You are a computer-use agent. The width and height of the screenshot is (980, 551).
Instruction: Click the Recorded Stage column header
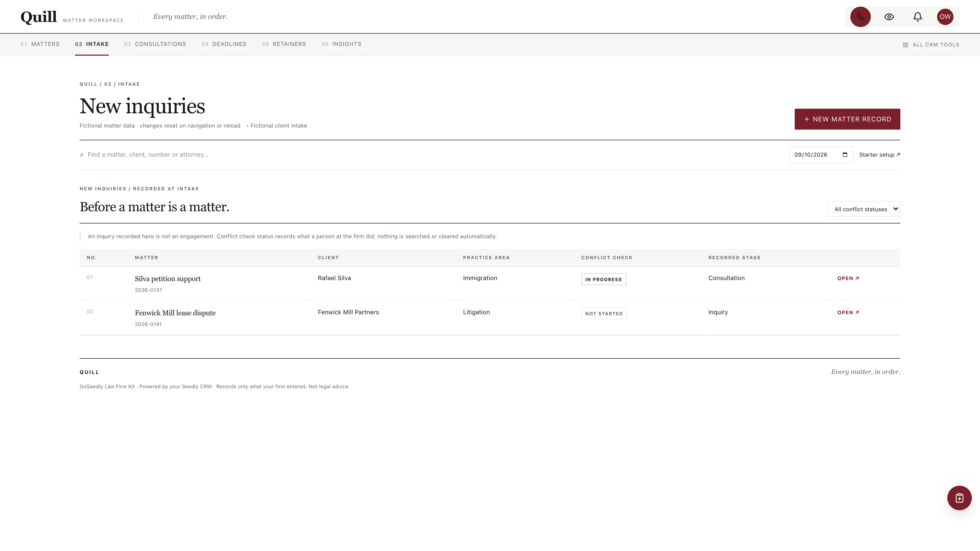tap(734, 258)
